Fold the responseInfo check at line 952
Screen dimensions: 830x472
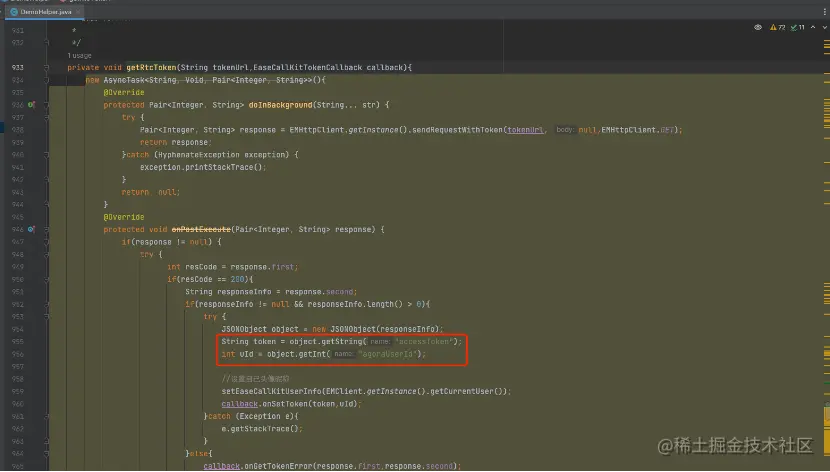point(47,304)
